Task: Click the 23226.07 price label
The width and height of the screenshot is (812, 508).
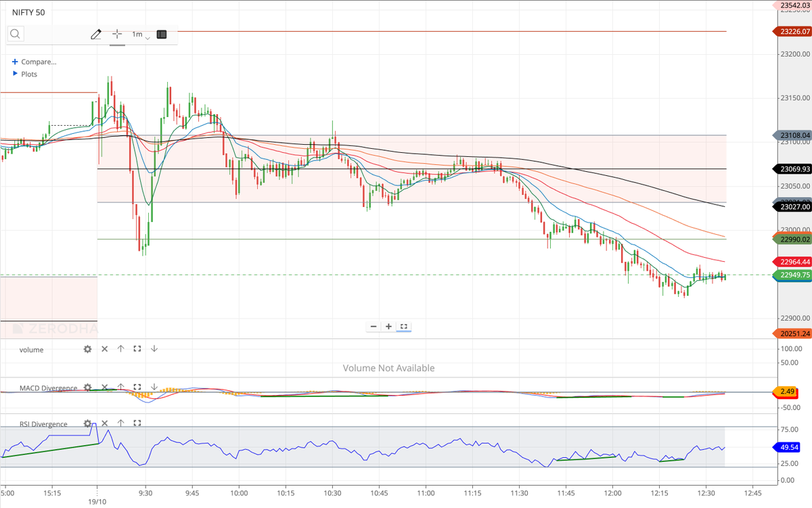Action: pos(792,31)
